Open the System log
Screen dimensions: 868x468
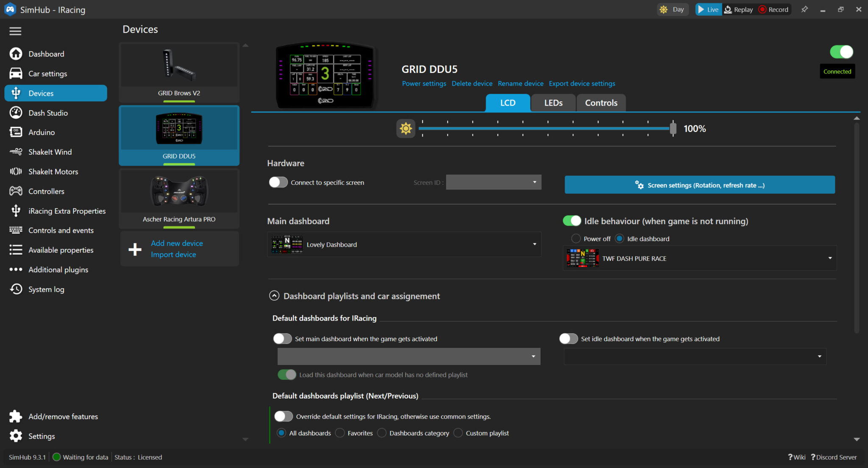coord(46,289)
